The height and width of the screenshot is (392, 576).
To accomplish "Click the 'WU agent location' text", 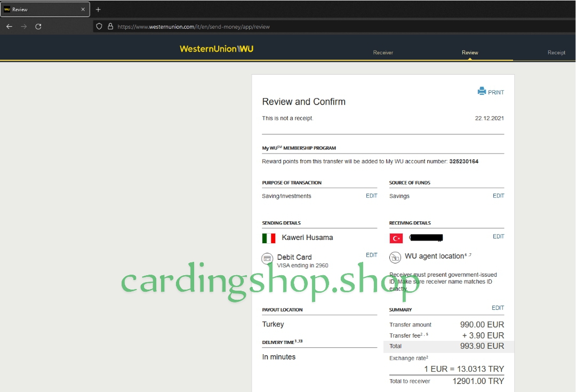I will coord(434,256).
